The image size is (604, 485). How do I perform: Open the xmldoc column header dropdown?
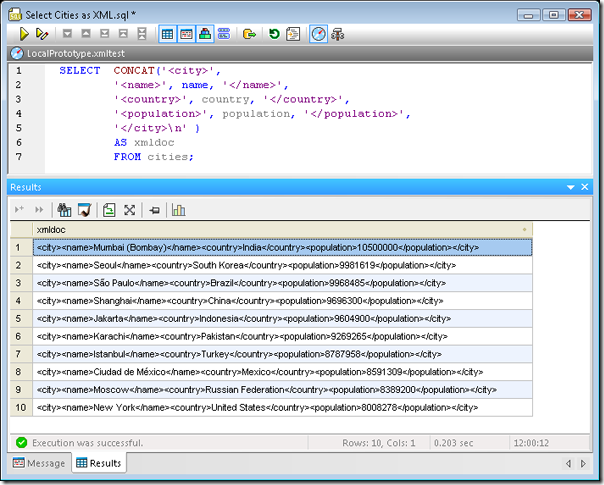[x=525, y=230]
